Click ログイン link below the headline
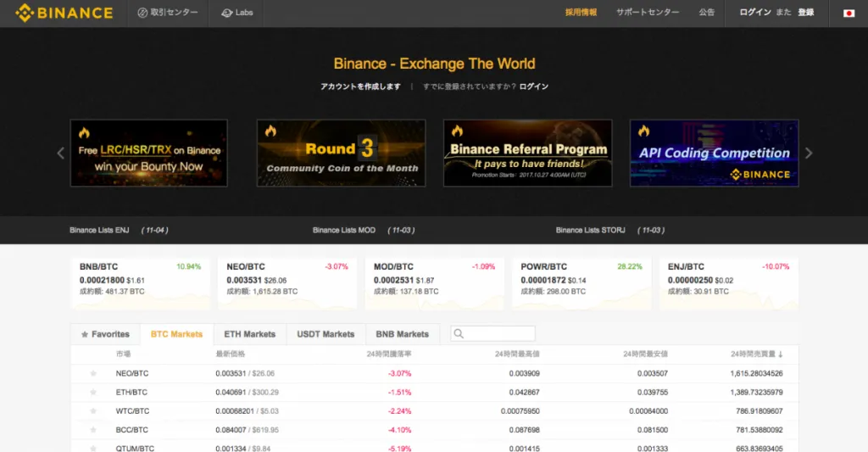This screenshot has height=452, width=868. tap(534, 86)
